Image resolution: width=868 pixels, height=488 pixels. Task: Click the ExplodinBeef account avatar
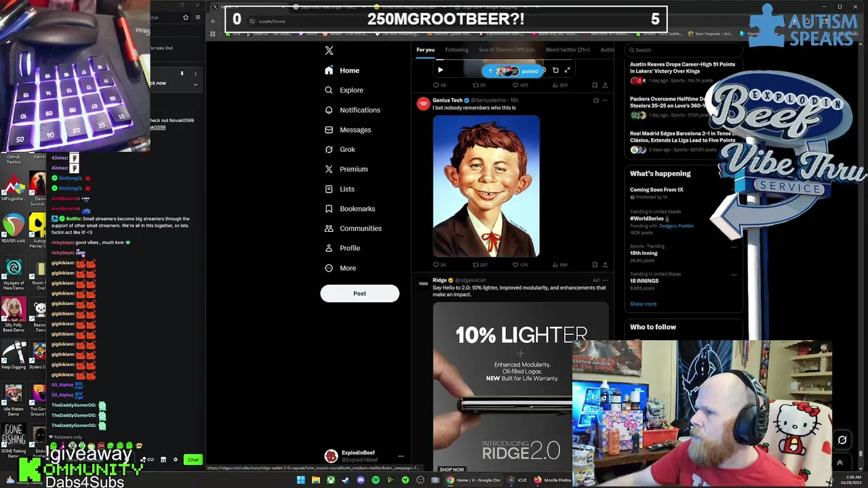330,456
